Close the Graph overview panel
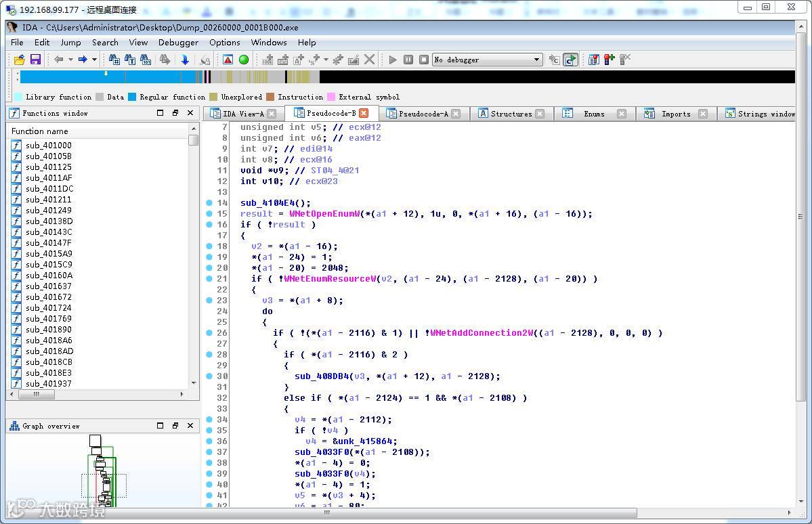Screen dimensions: 812x524 [190, 426]
